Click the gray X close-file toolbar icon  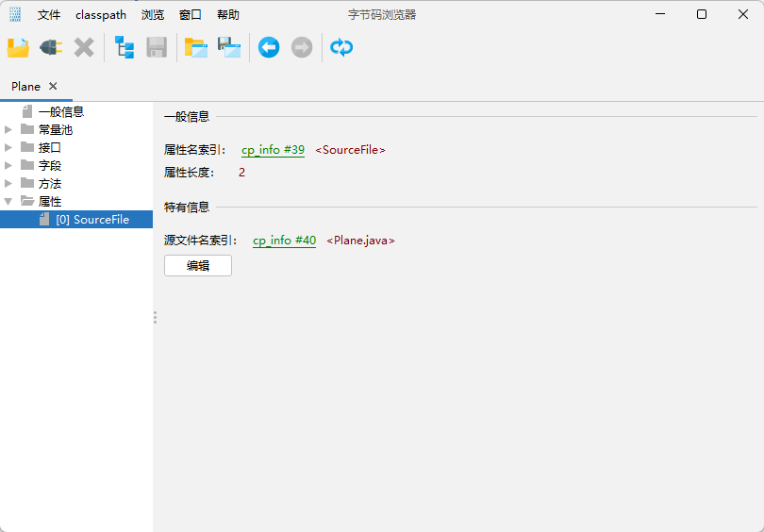[84, 47]
